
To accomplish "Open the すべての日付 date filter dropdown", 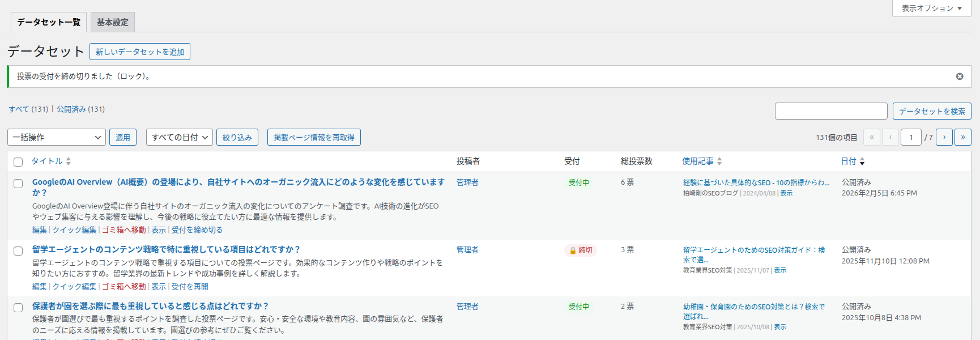I will (180, 137).
